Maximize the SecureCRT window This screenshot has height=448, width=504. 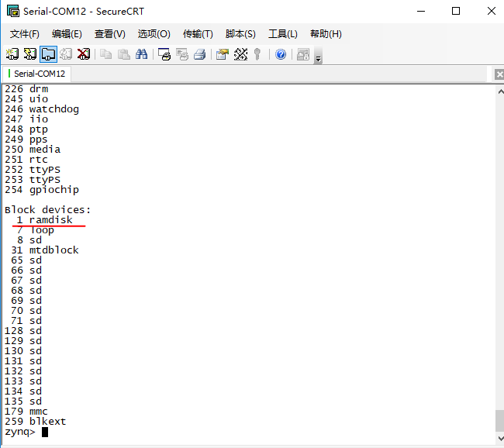456,12
